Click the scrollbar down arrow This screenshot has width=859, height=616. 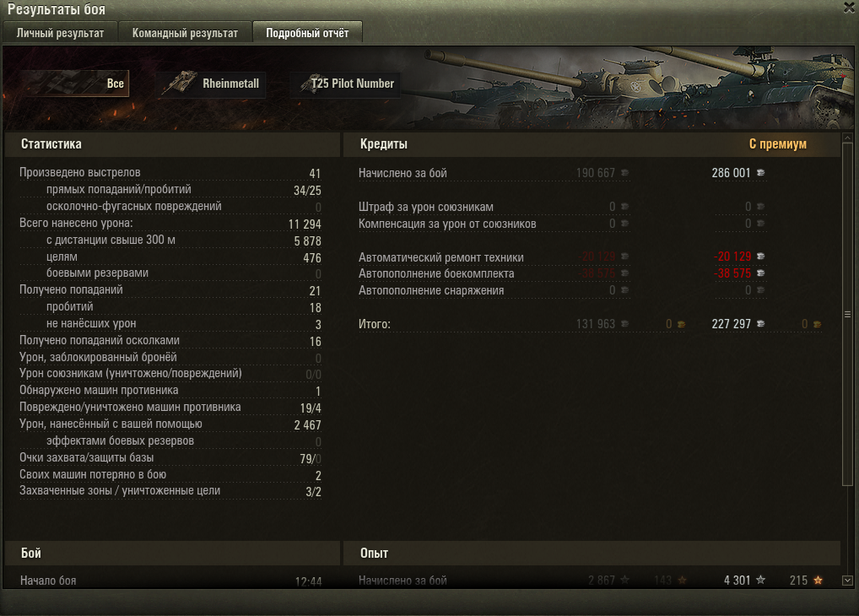tap(847, 581)
